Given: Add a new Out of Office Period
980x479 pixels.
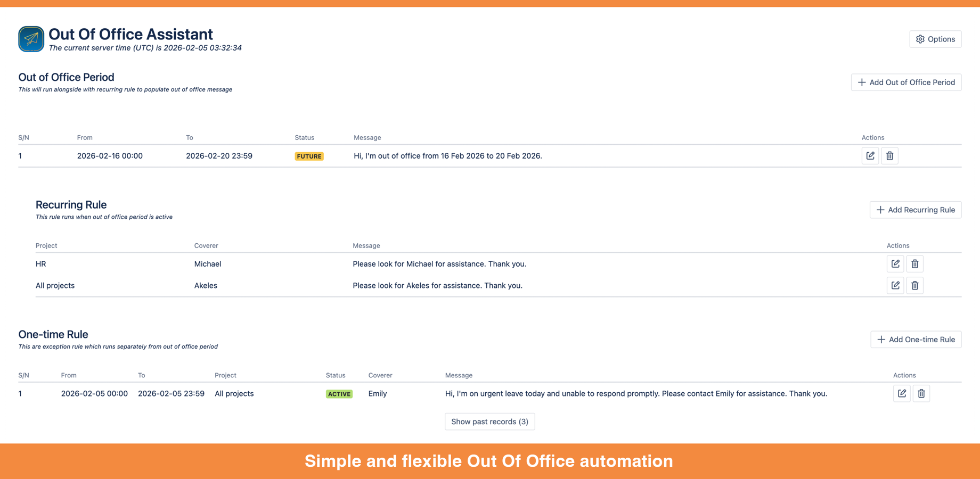Looking at the screenshot, I should (906, 82).
